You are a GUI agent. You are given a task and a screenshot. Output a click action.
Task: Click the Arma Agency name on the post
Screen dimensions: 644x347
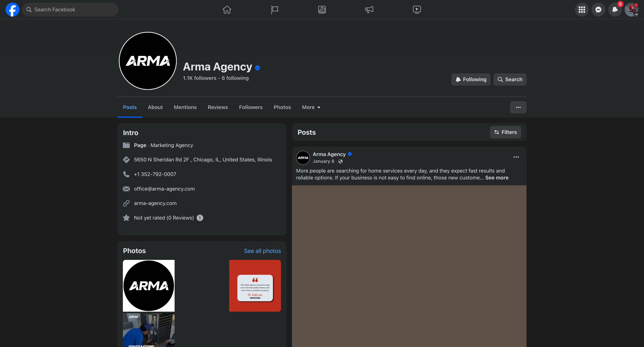pyautogui.click(x=329, y=154)
